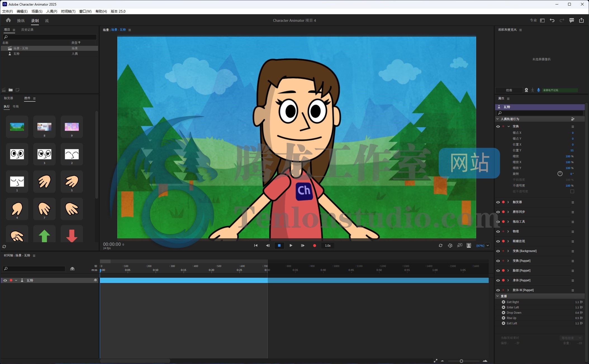
Task: Click the Home icon in top bar
Action: [x=8, y=20]
